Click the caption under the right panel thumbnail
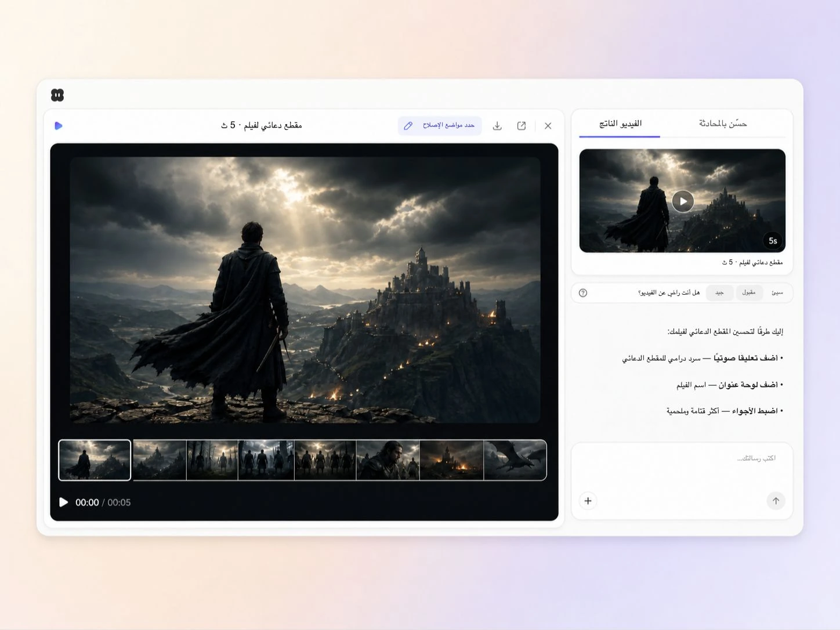Screen dimensions: 840x630 [752, 262]
